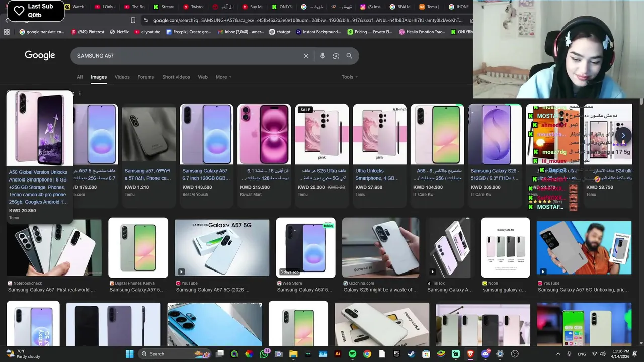Switch to the Videos results tab
Viewport: 644px width, 362px height.
click(x=122, y=77)
